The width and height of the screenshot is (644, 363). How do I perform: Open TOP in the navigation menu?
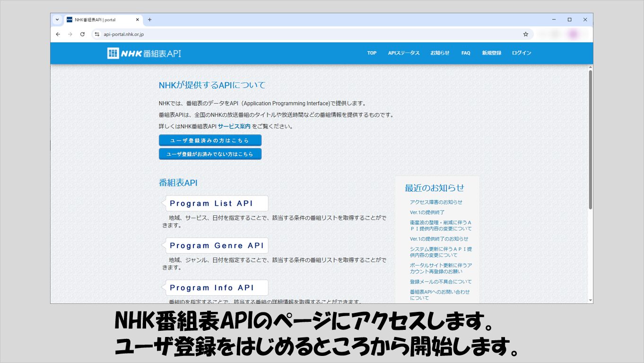pyautogui.click(x=372, y=53)
